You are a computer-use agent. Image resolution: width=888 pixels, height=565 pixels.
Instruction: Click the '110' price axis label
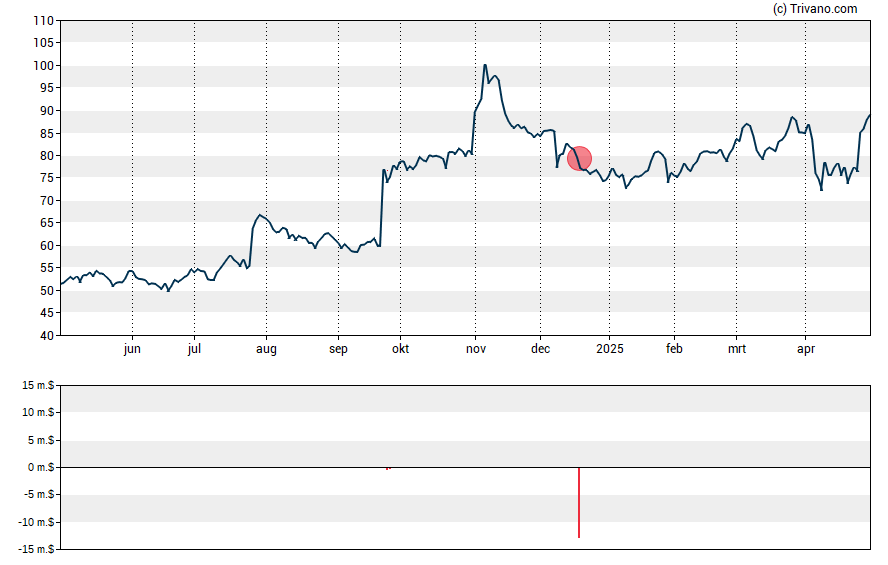point(44,21)
